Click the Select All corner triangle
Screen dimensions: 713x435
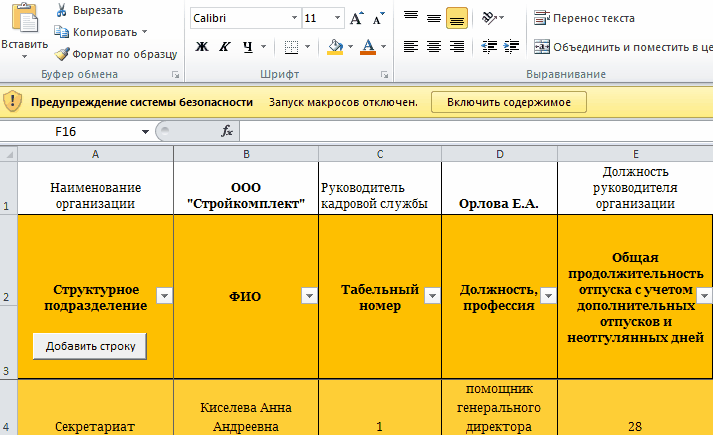(9, 154)
